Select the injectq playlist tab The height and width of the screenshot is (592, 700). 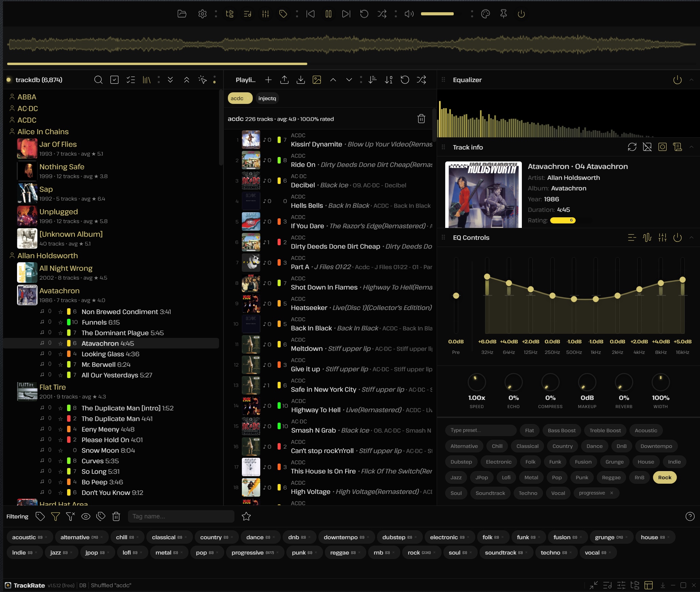point(267,98)
